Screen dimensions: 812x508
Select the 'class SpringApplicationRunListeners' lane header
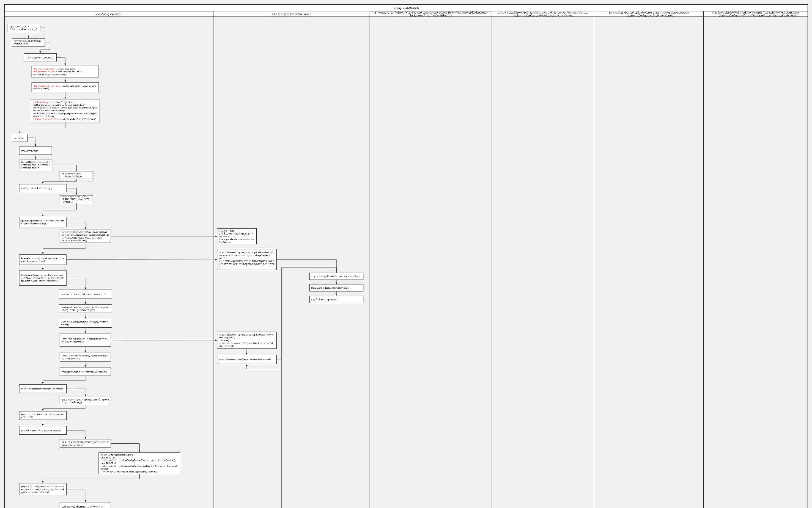(291, 14)
